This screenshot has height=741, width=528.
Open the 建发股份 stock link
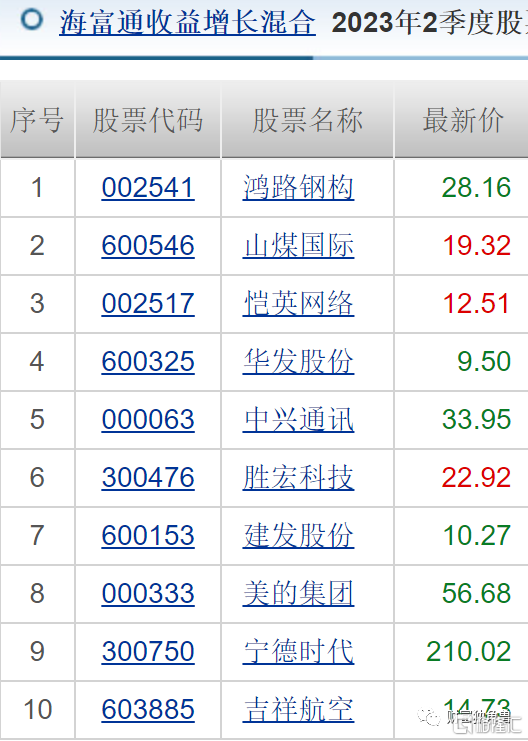tap(298, 535)
